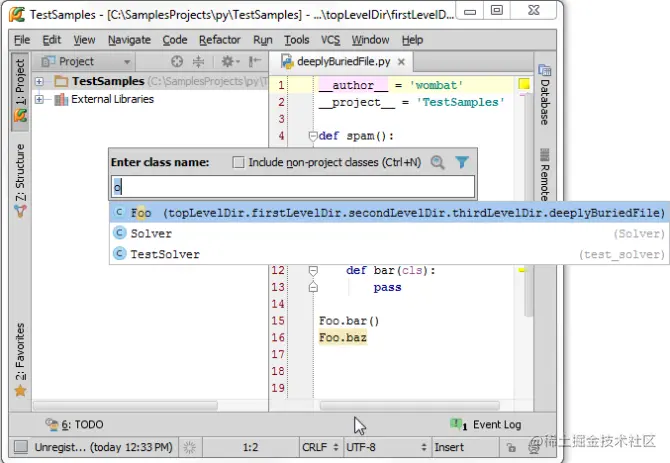This screenshot has height=463, width=670.
Task: Close the deeplyBuriedFile.py tab
Action: click(x=401, y=62)
